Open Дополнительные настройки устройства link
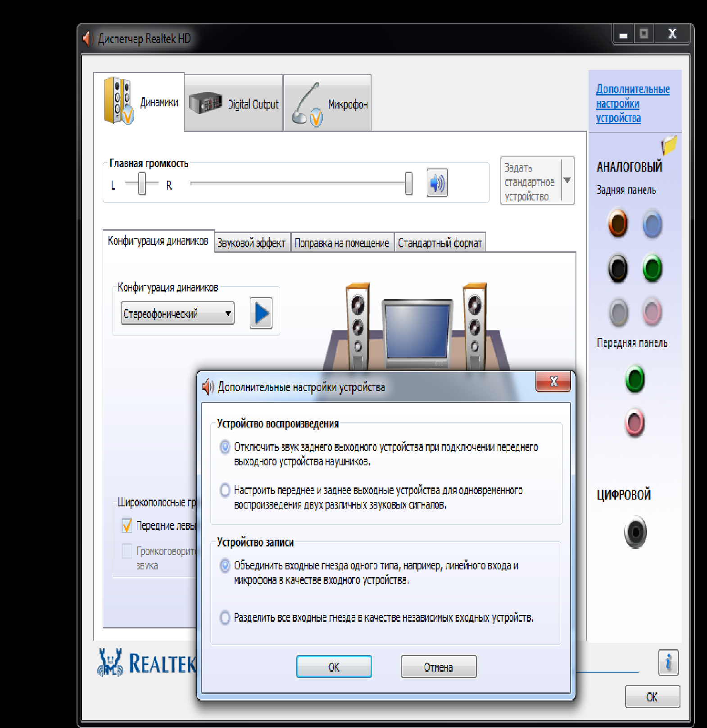This screenshot has height=728, width=707. (x=633, y=104)
